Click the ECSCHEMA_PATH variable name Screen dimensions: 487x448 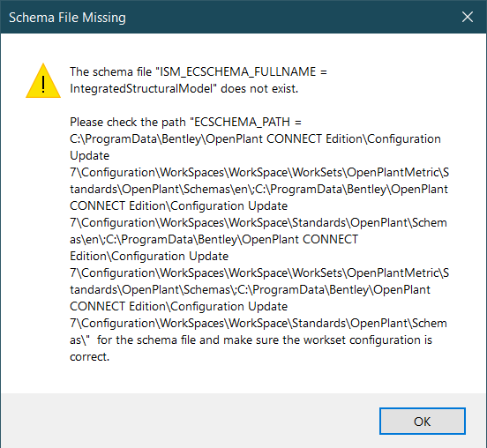pos(242,122)
